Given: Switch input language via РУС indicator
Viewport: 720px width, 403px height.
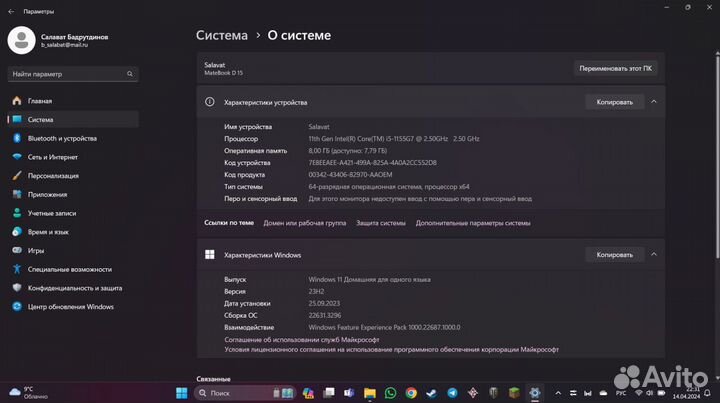Looking at the screenshot, I should (x=621, y=393).
